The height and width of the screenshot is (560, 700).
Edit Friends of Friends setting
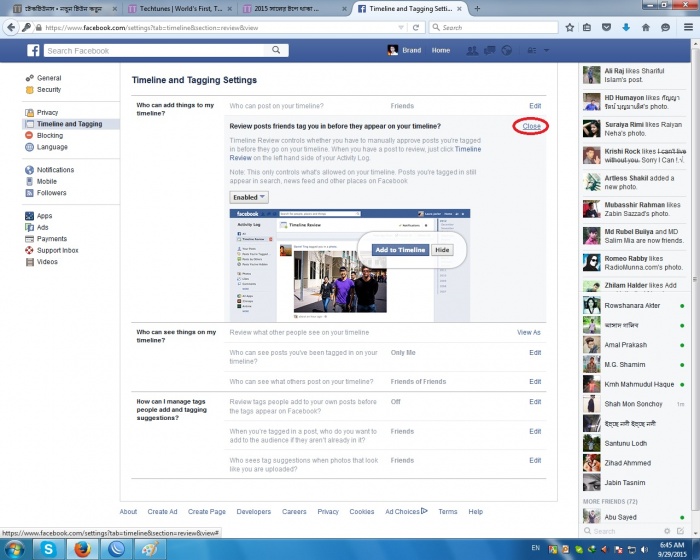(535, 381)
